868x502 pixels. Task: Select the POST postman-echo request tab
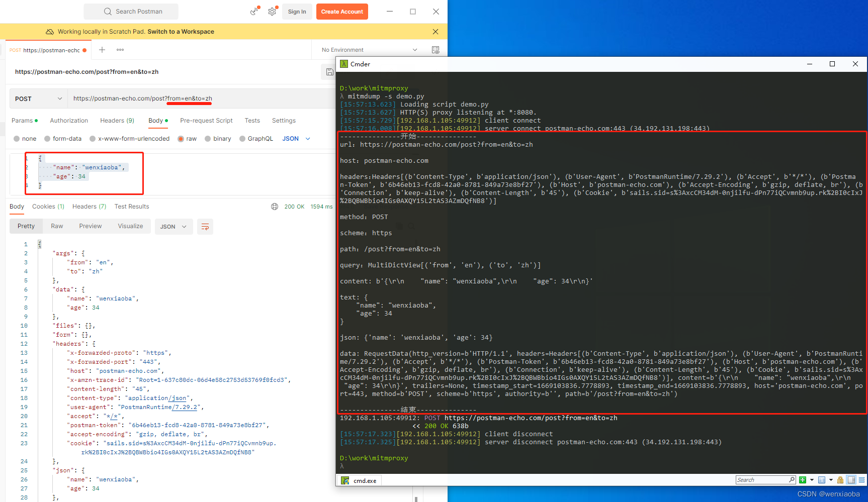click(x=48, y=50)
